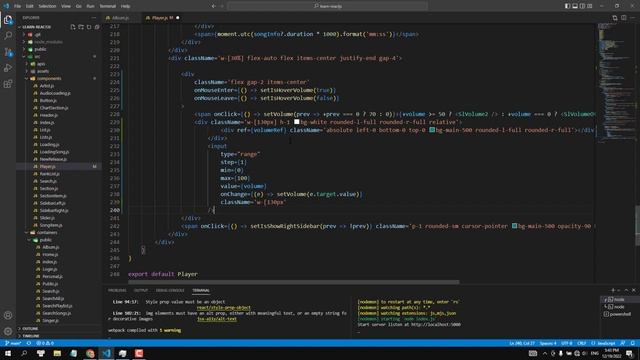Open the Explorer view in activity bar
The image size is (640, 360).
click(x=8, y=20)
